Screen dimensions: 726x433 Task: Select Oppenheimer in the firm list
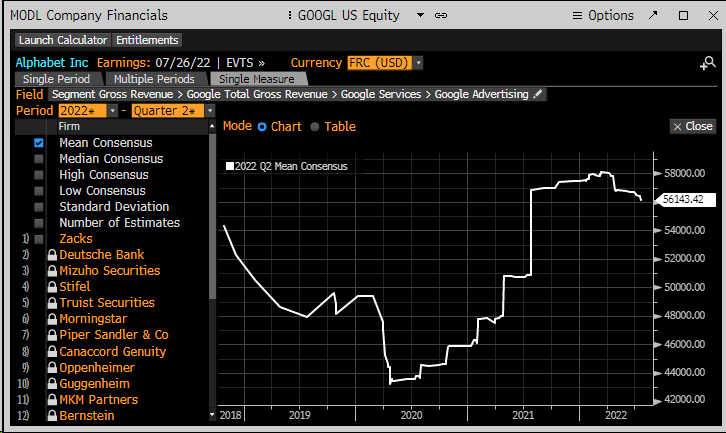click(97, 368)
